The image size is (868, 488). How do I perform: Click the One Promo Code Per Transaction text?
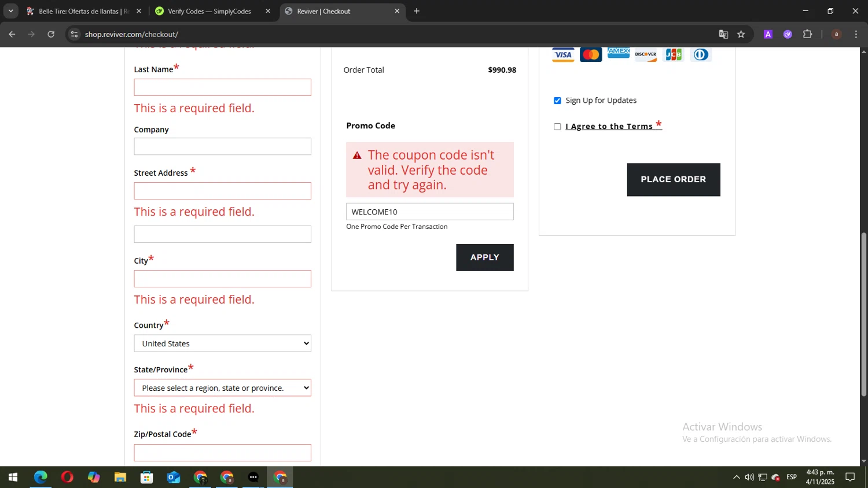point(397,227)
